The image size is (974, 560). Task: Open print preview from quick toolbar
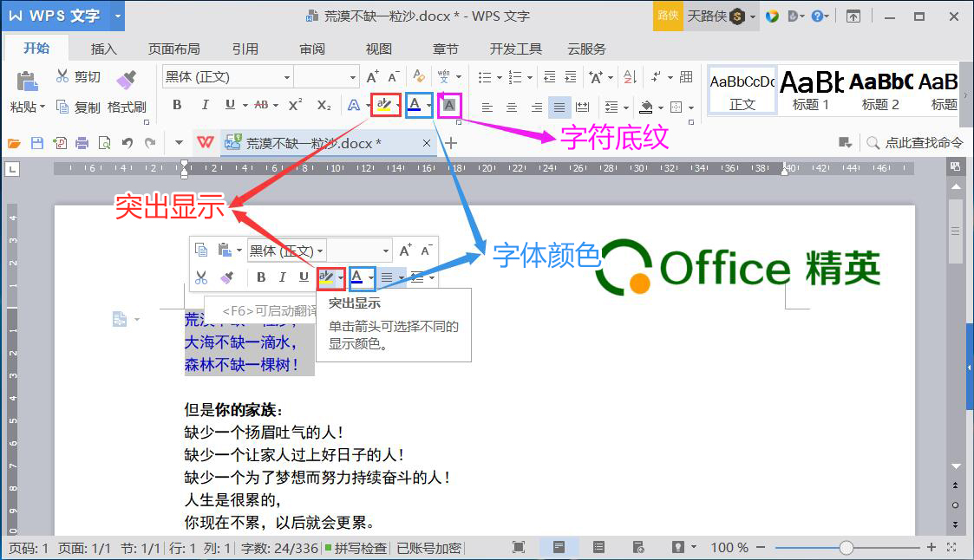tap(104, 143)
